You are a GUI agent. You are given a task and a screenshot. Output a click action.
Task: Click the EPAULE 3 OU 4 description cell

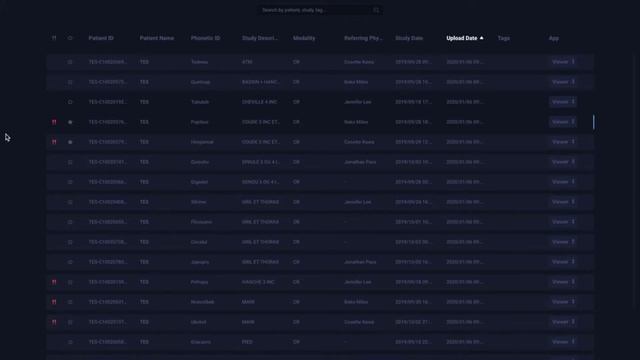point(260,162)
